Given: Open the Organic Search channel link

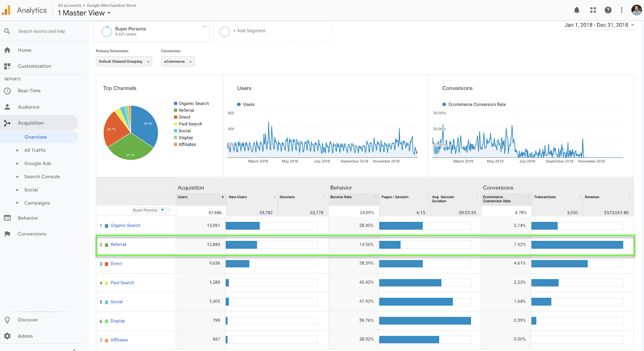Looking at the screenshot, I should coord(126,226).
